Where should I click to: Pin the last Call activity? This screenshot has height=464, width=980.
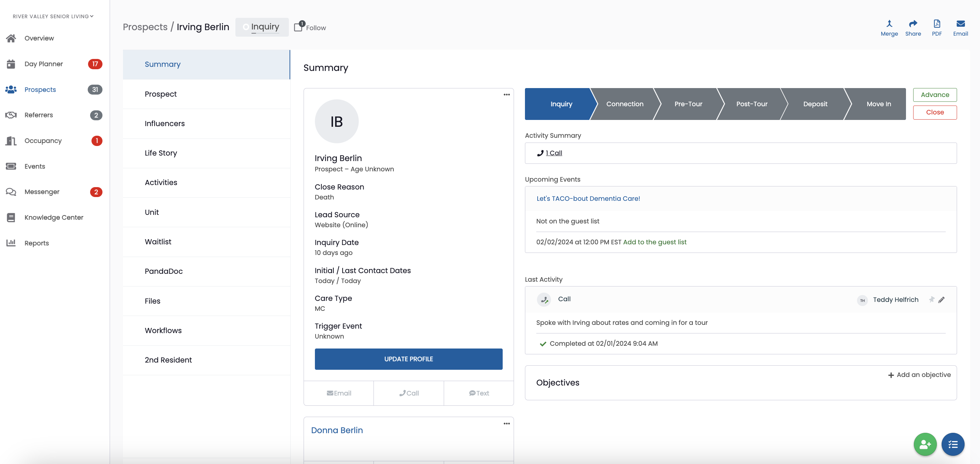[931, 300]
